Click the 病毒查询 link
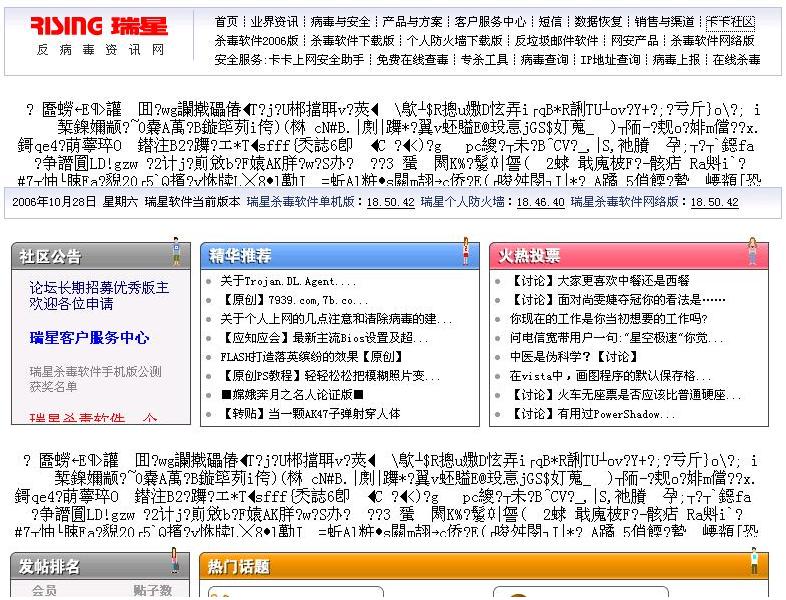This screenshot has height=600, width=786. click(544, 60)
